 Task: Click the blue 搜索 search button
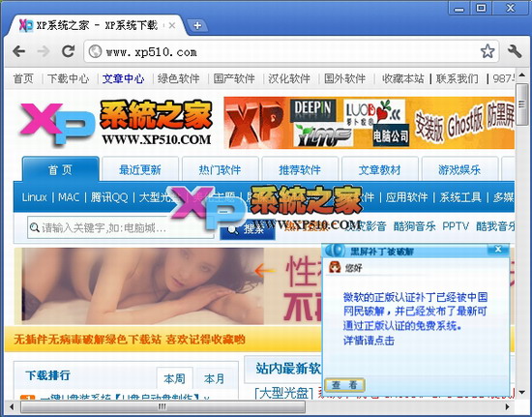tap(248, 229)
